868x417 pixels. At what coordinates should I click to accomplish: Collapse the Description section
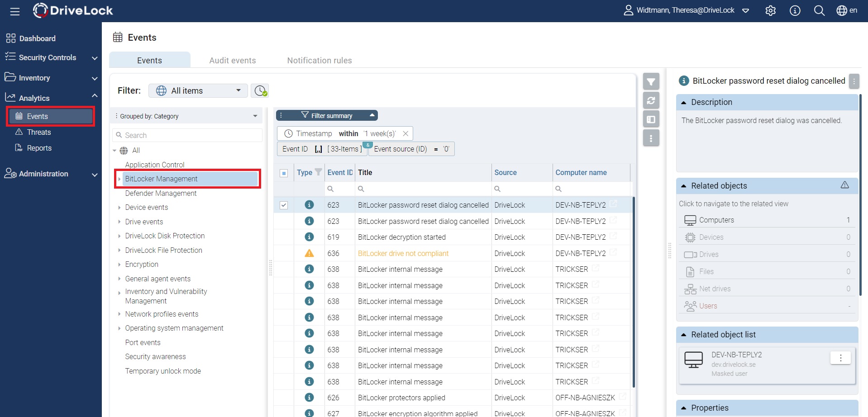(x=684, y=102)
